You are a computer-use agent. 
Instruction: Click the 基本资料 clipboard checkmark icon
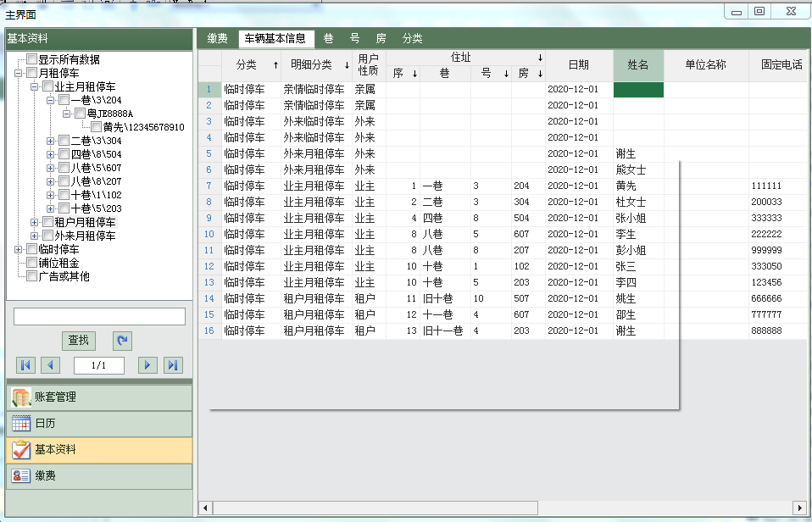[x=21, y=450]
